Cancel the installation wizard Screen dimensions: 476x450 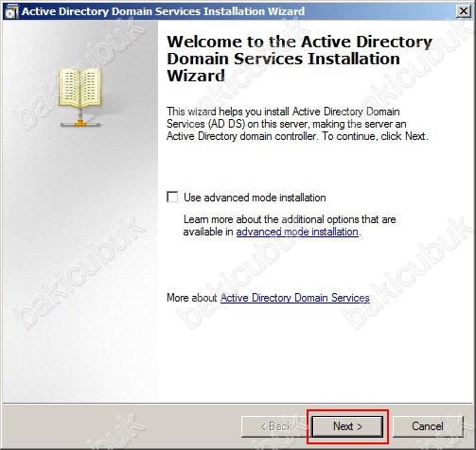tap(428, 426)
